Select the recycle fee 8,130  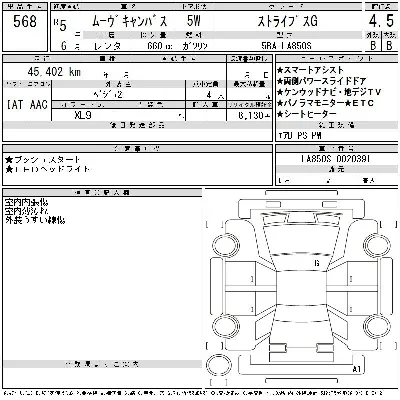pos(254,115)
